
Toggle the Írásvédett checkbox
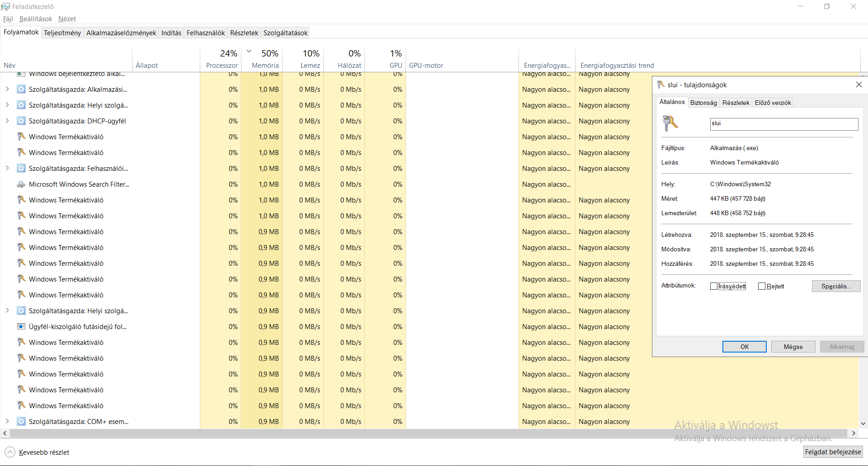(714, 286)
